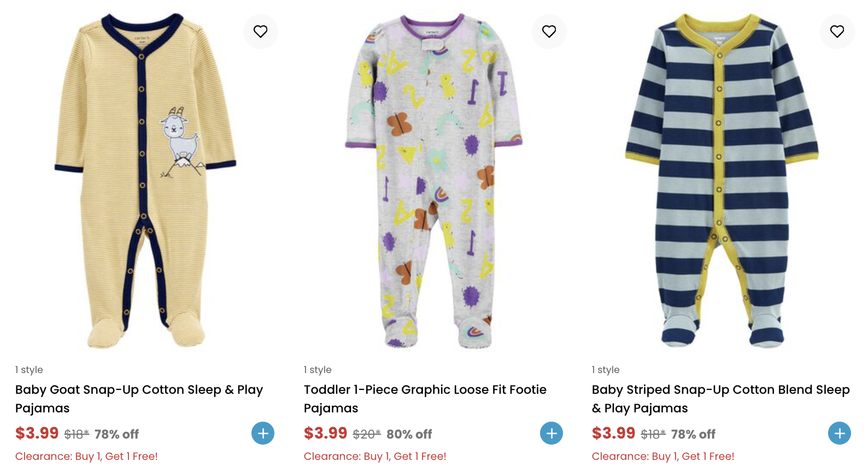Click "1 style" label above Baby Goat title
The width and height of the screenshot is (868, 473).
[29, 370]
